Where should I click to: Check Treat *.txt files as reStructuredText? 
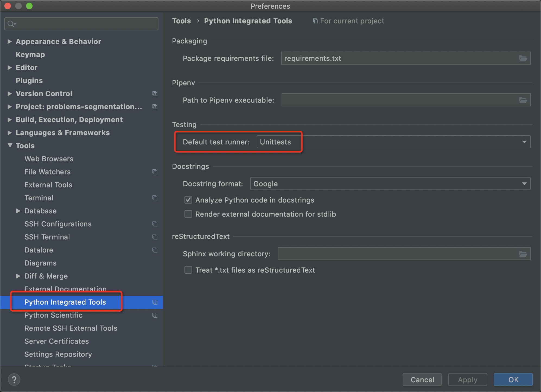[x=188, y=270]
